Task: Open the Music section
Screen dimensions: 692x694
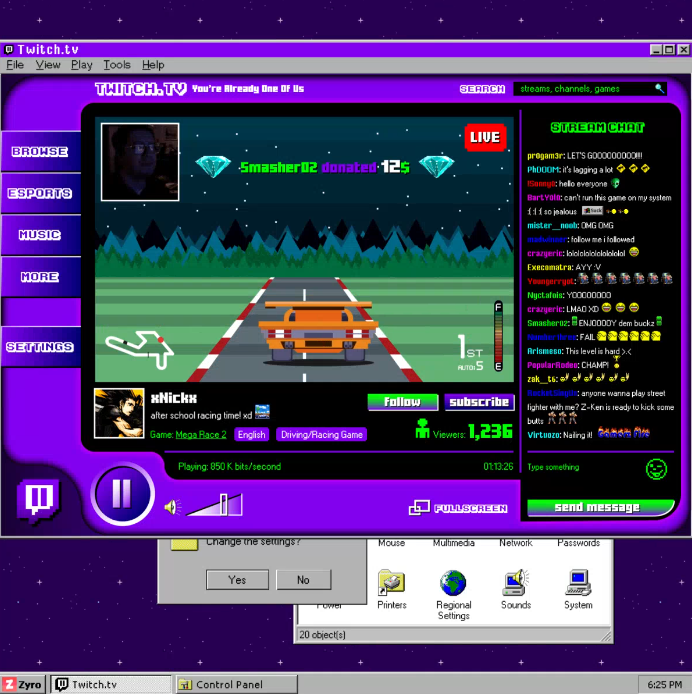Action: 40,235
